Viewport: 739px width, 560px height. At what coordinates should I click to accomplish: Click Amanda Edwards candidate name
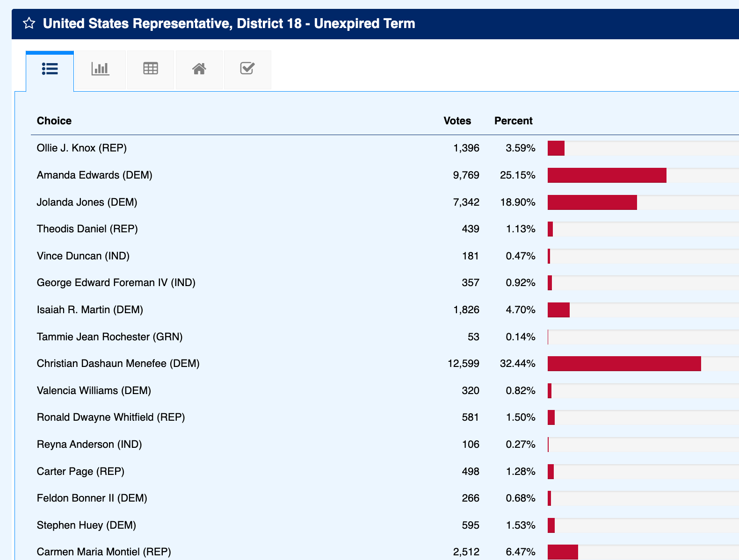tap(94, 175)
